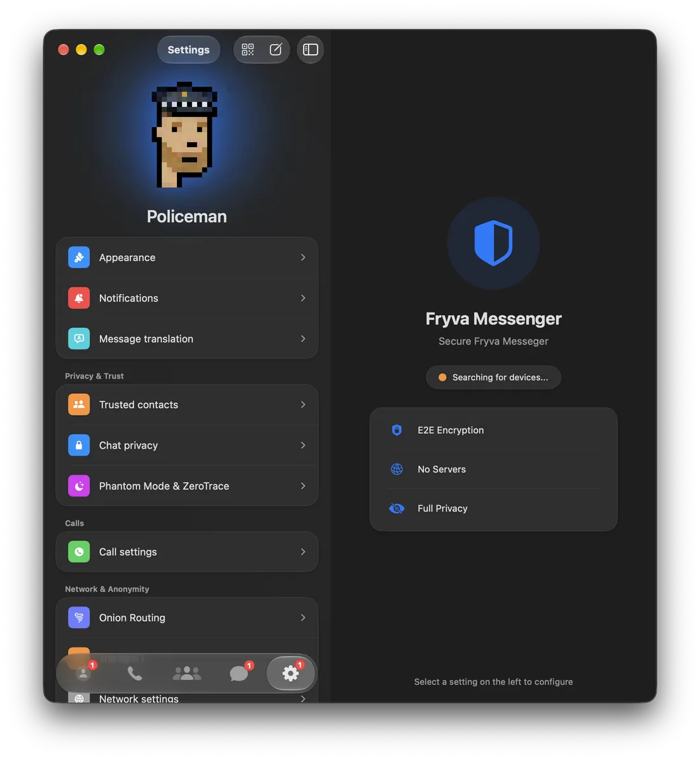The height and width of the screenshot is (760, 700).
Task: Expand the Call settings chevron
Action: [304, 552]
